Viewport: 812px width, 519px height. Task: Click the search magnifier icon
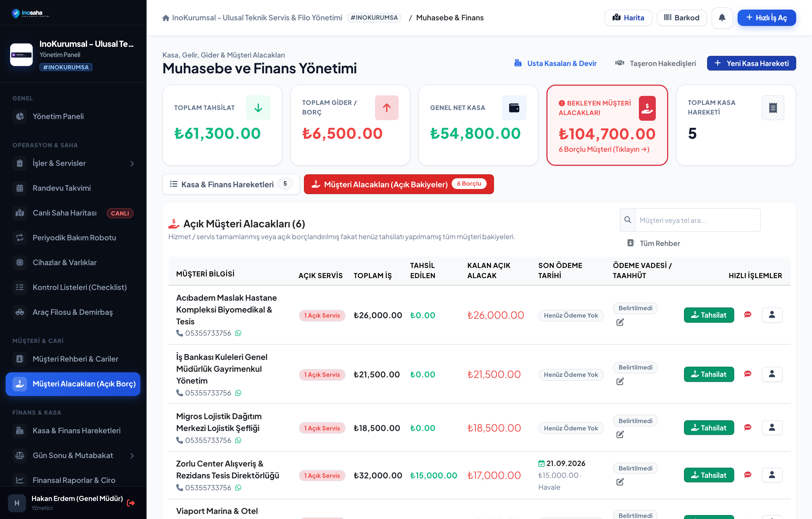click(x=628, y=220)
